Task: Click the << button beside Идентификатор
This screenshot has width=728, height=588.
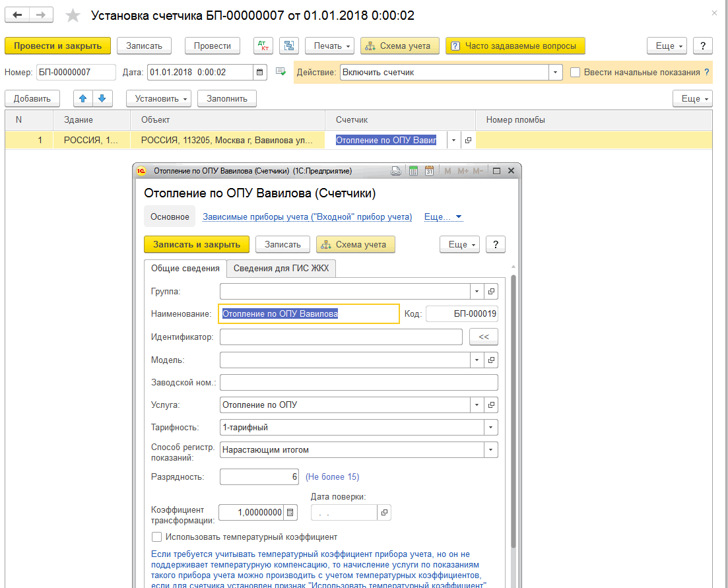Action: [x=484, y=337]
